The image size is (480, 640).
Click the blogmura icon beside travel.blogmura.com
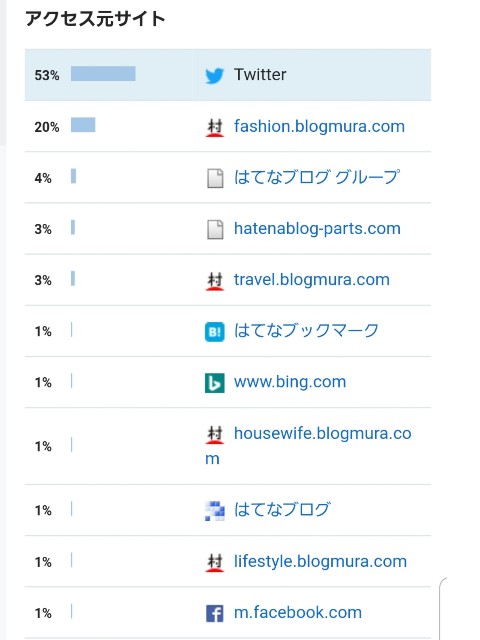click(214, 281)
